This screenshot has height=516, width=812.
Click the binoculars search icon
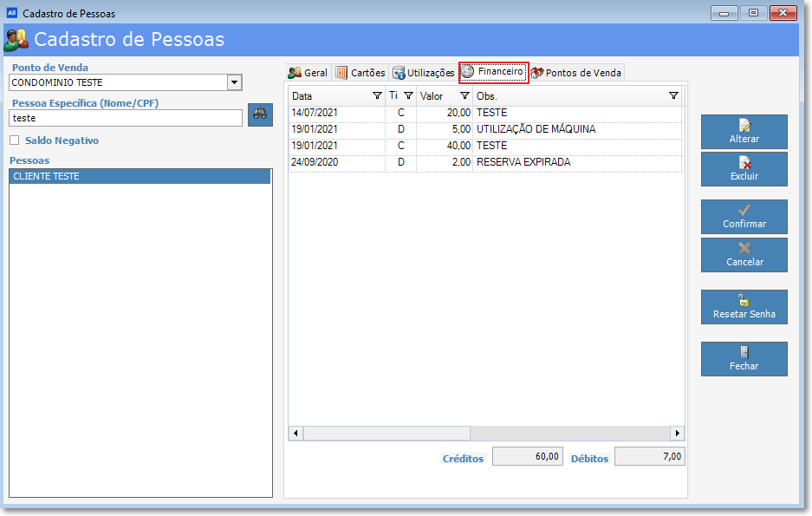coord(260,115)
